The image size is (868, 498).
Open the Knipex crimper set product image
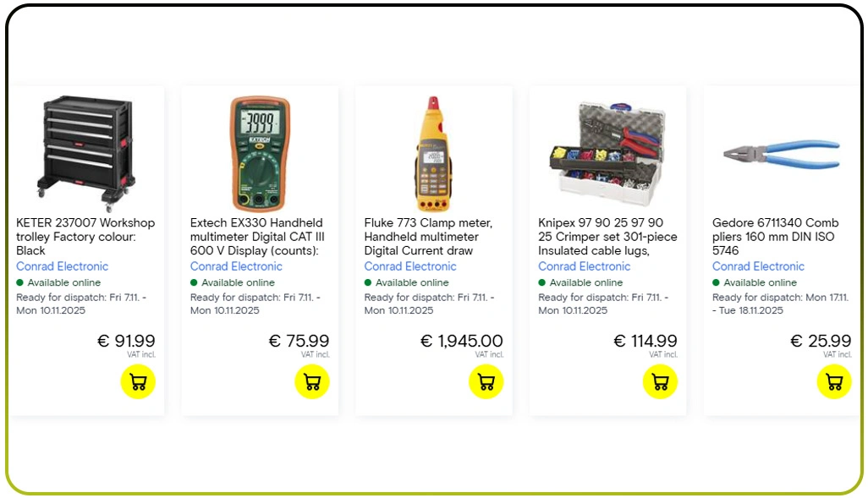coord(607,149)
